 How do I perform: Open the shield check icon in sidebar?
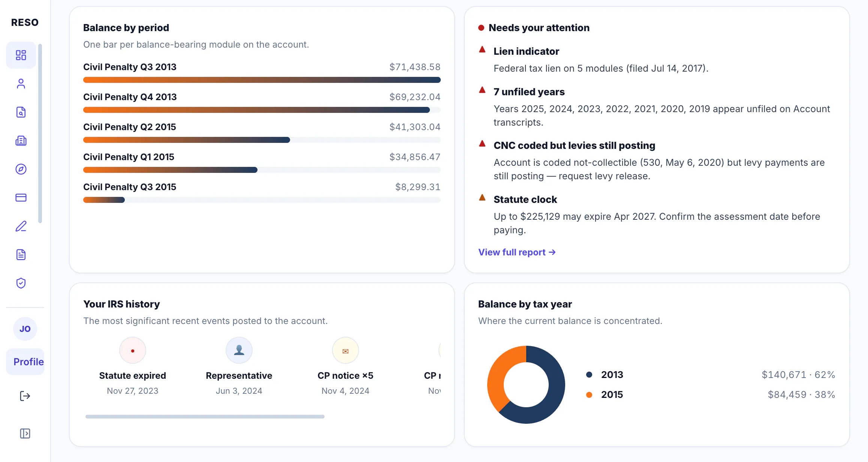[21, 283]
